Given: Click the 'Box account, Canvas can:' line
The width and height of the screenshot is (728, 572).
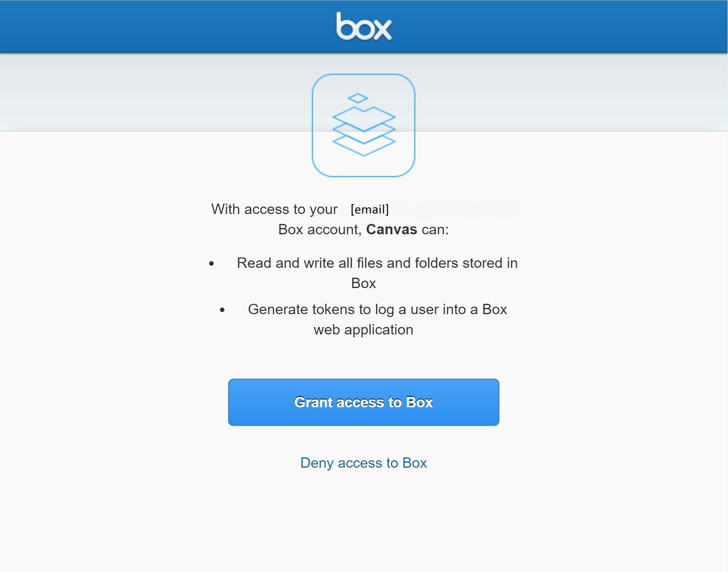Looking at the screenshot, I should tap(364, 230).
